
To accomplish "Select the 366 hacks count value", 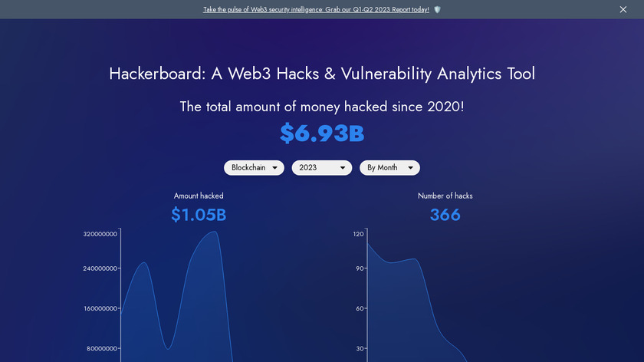I will tap(445, 215).
